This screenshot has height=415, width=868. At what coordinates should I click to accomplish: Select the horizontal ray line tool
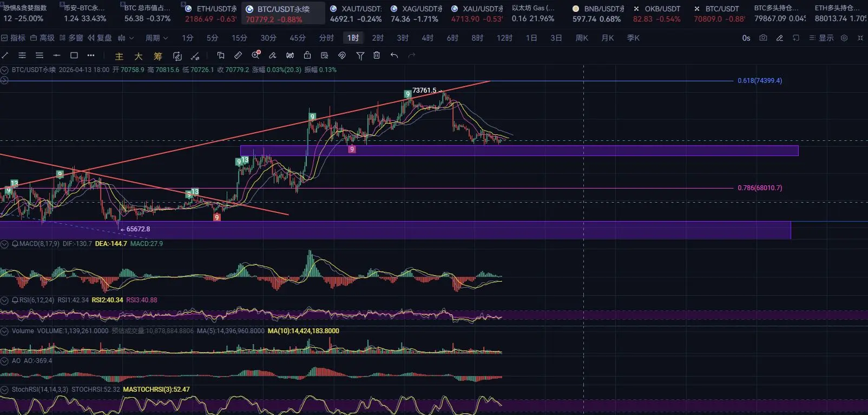tap(57, 55)
